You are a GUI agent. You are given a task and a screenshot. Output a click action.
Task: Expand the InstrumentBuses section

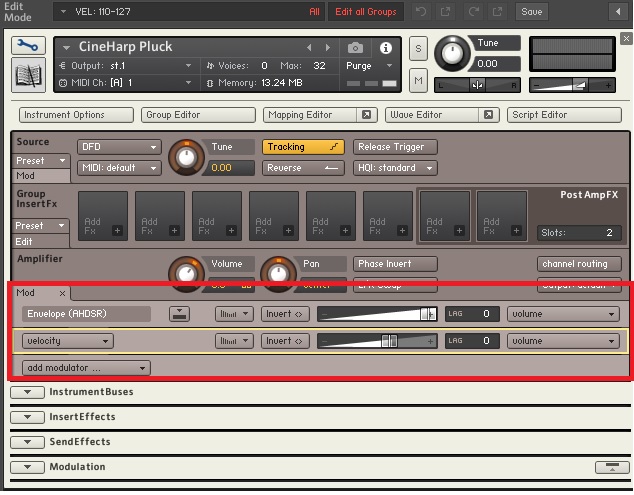tap(27, 392)
